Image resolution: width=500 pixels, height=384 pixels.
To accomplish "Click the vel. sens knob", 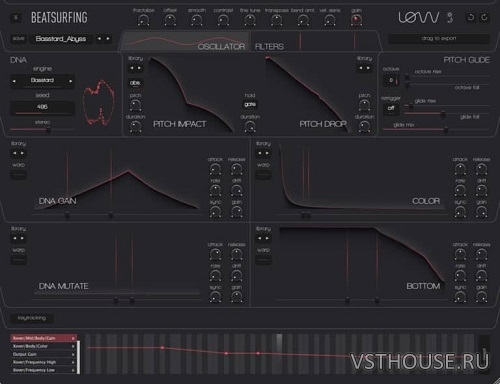I will [x=330, y=21].
